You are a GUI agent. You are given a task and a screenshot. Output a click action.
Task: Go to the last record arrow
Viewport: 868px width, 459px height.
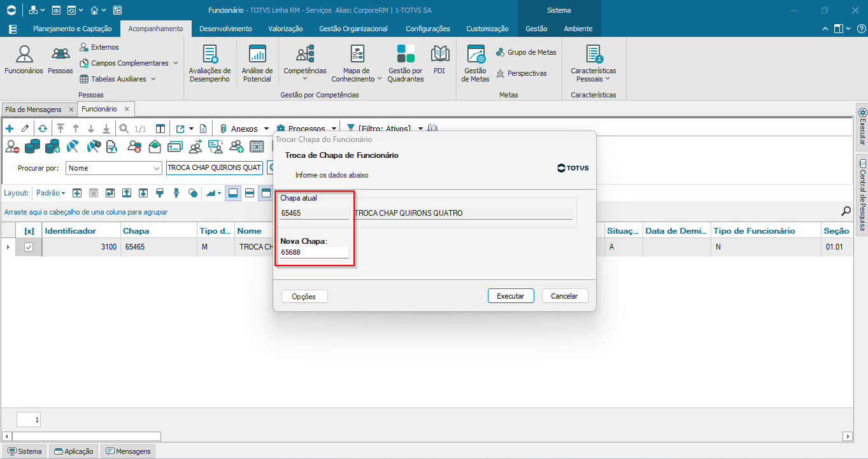pyautogui.click(x=106, y=129)
